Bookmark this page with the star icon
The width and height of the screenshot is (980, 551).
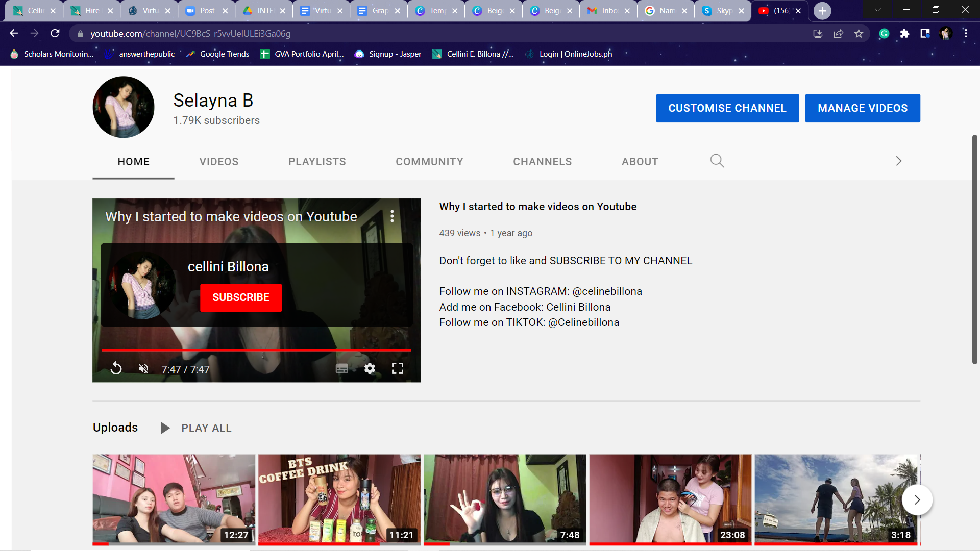pos(859,34)
